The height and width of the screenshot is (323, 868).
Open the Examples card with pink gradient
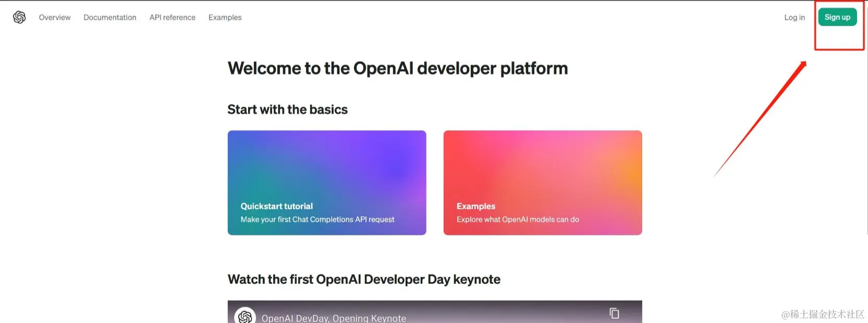point(543,183)
